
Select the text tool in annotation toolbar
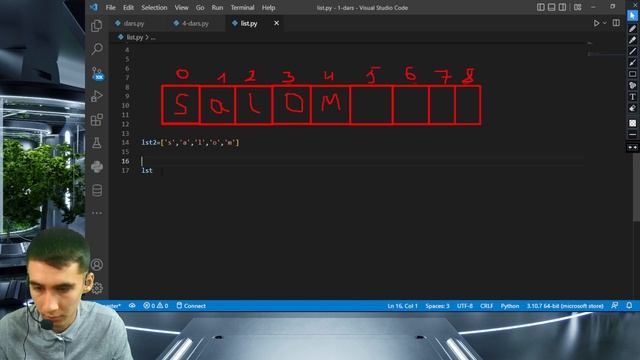pyautogui.click(x=632, y=97)
